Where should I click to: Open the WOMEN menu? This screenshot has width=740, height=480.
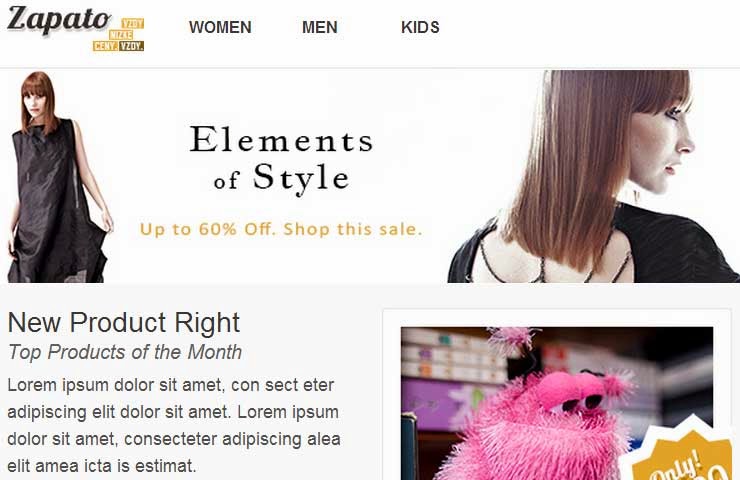click(x=220, y=27)
